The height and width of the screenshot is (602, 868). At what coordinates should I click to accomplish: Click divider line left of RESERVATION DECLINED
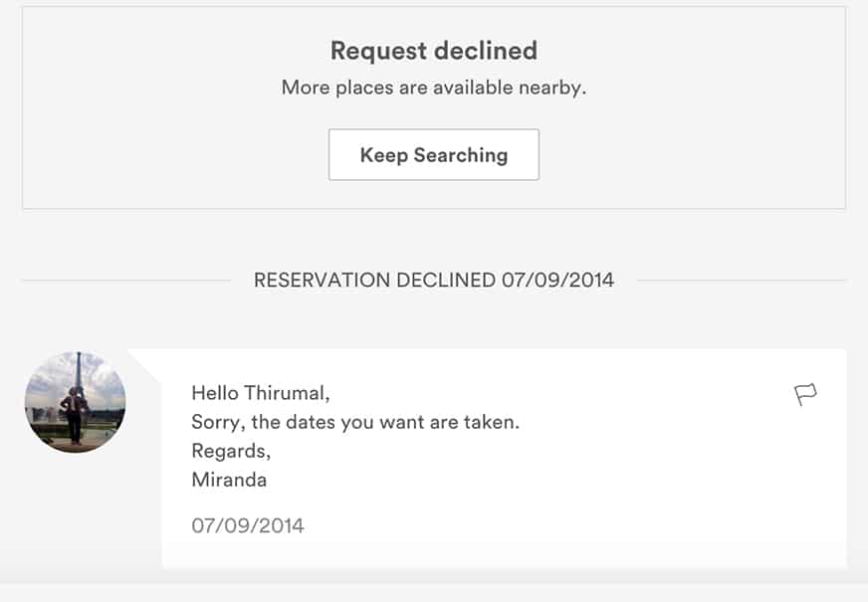[126, 281]
